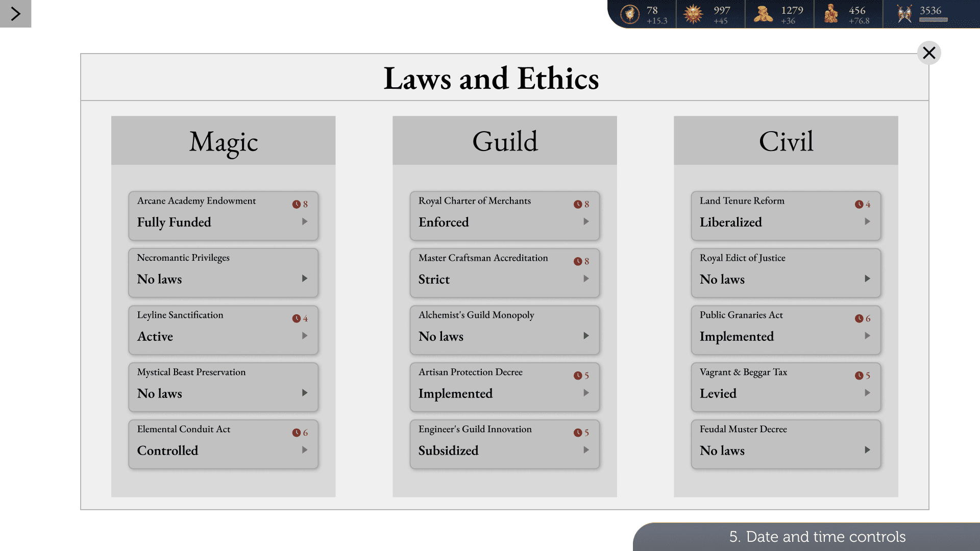Screen dimensions: 980x551
Task: Expand Alchemist's Guild Monopoly options arrow
Action: tap(586, 336)
